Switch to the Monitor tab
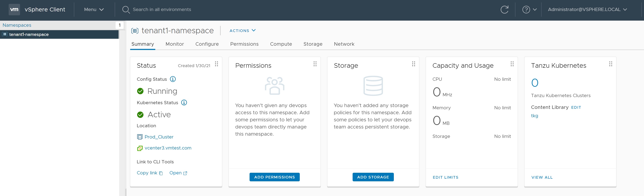The width and height of the screenshot is (644, 196). click(x=174, y=44)
